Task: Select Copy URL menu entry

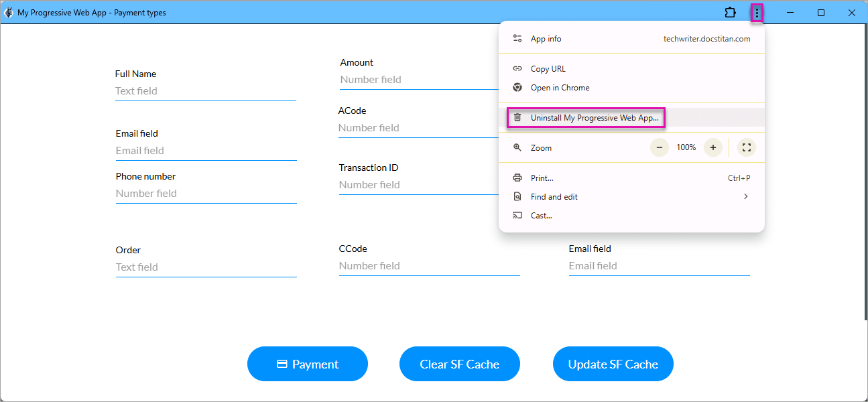Action: tap(548, 69)
